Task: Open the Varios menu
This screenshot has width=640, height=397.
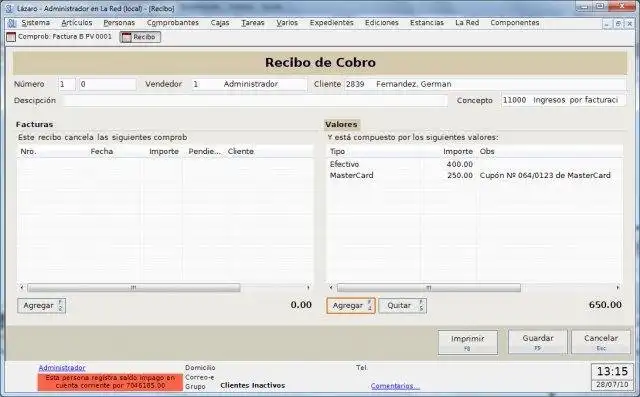Action: click(x=287, y=23)
